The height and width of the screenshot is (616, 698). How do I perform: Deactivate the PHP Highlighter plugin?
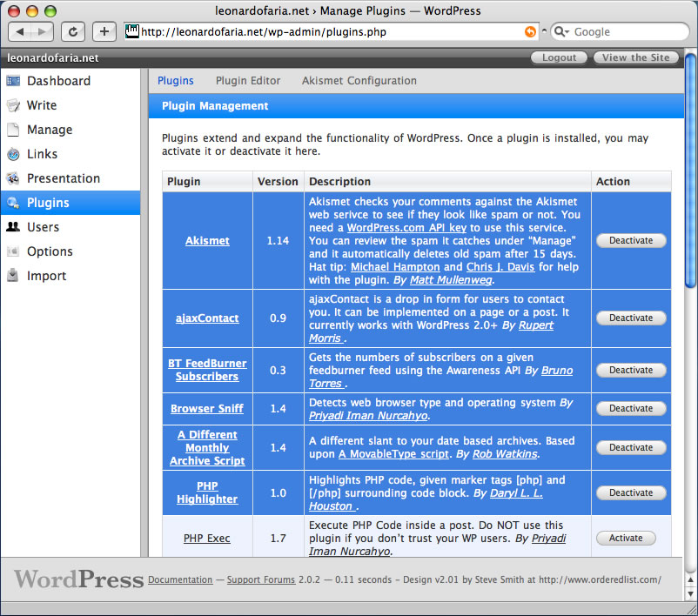click(631, 492)
